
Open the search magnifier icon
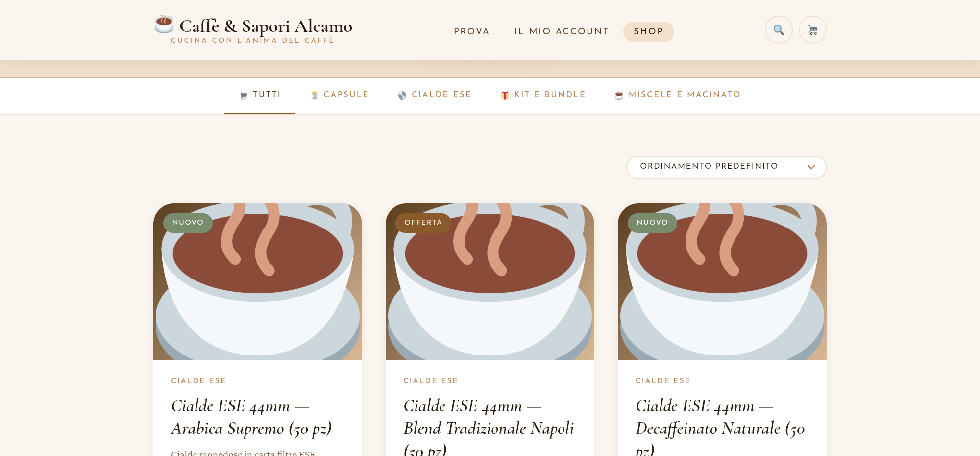point(779,30)
